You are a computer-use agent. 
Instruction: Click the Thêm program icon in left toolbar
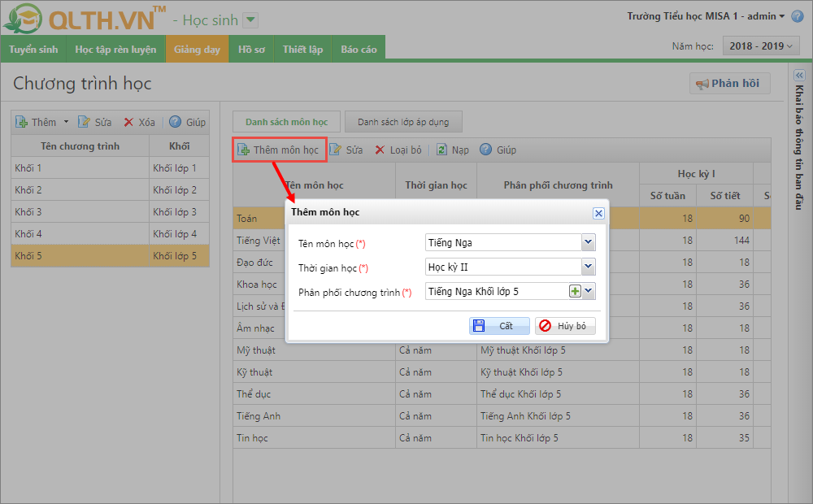click(22, 123)
